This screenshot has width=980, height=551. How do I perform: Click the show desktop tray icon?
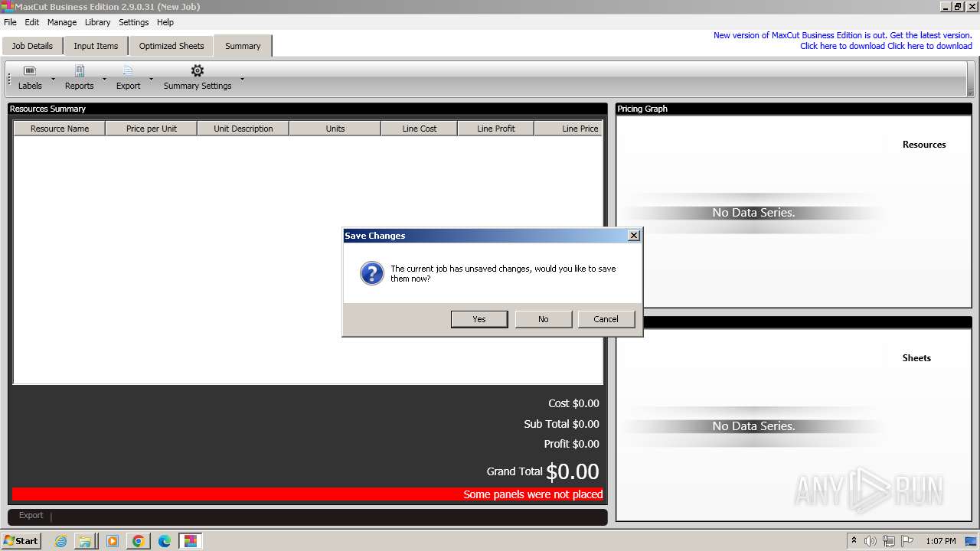(x=971, y=541)
